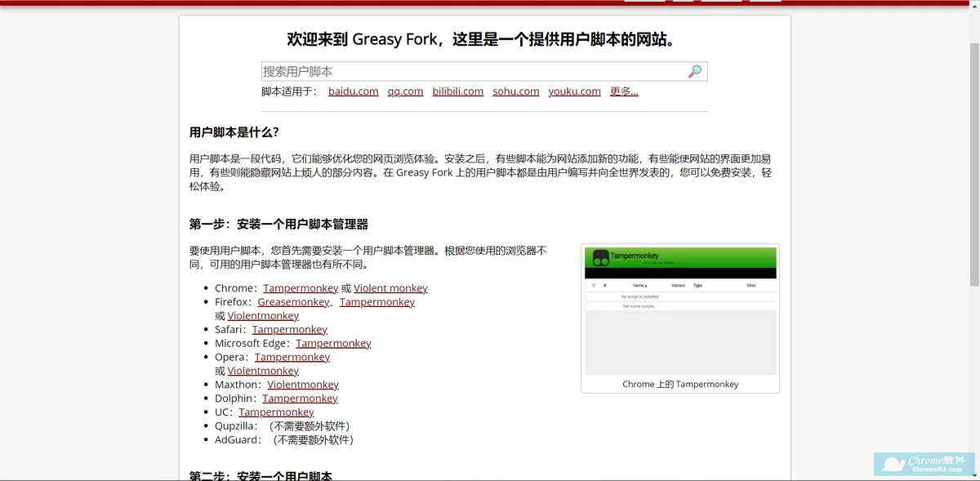Click the 更多... more sites link
Screen dimensions: 980x481
point(624,91)
